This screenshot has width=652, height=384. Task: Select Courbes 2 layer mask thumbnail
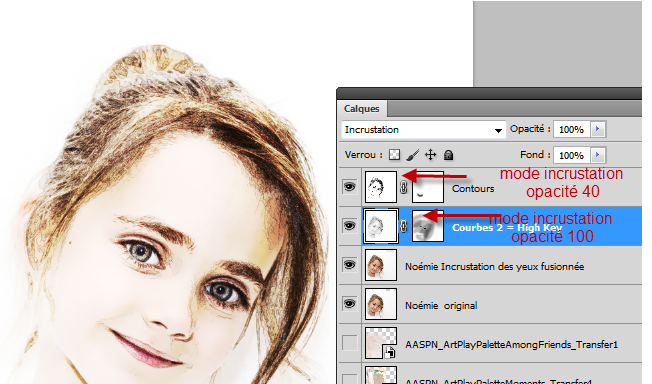pos(428,226)
